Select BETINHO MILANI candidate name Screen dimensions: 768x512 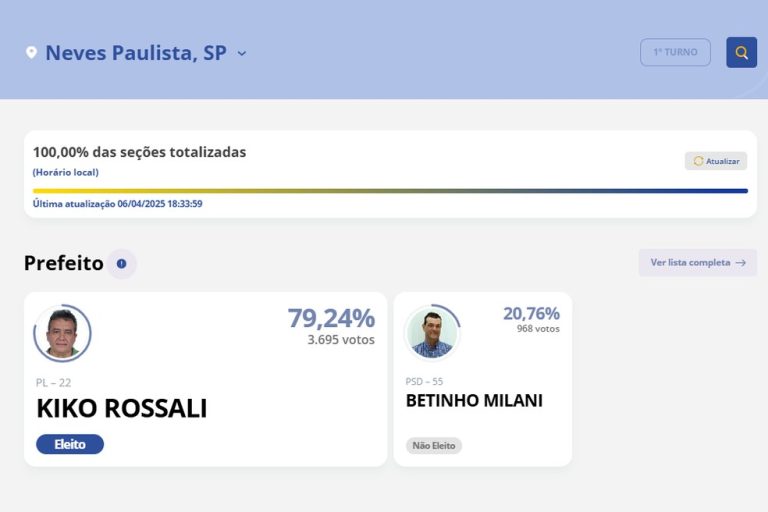click(474, 401)
